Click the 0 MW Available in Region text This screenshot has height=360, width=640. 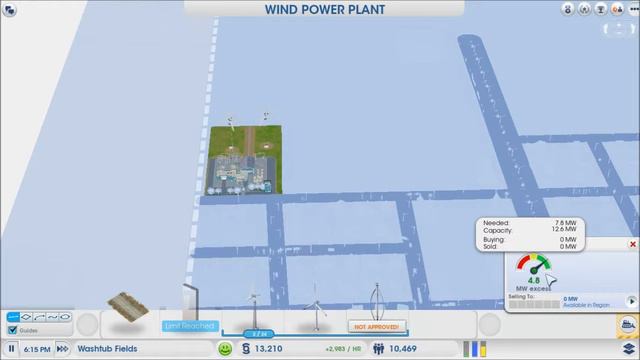(586, 302)
